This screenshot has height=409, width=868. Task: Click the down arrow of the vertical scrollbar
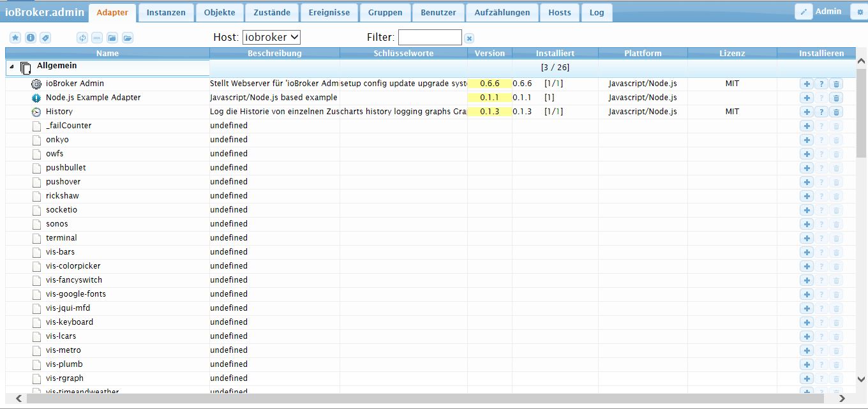point(861,378)
